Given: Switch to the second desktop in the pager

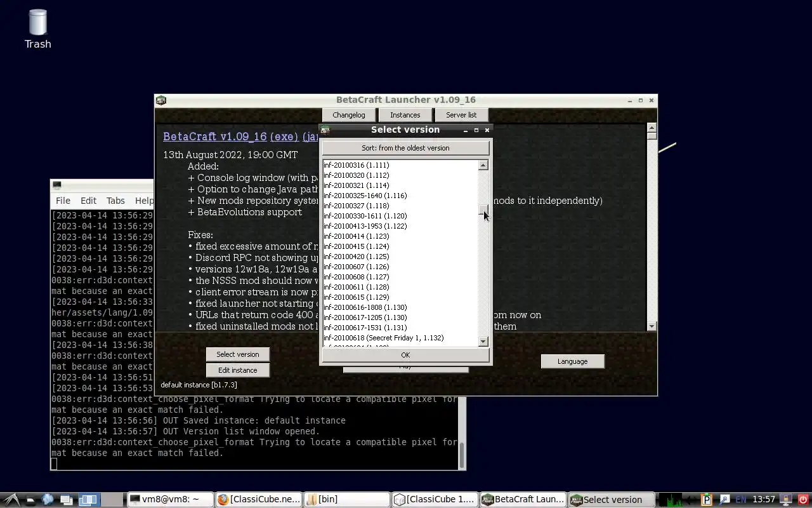Looking at the screenshot, I should pos(112,500).
